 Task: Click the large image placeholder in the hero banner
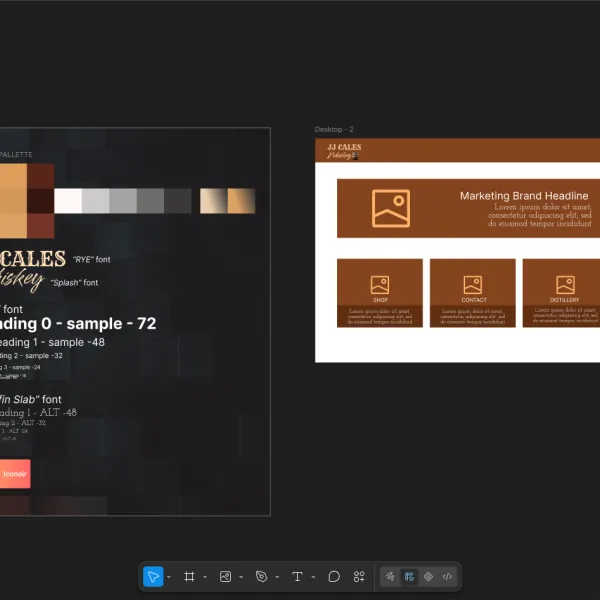(x=391, y=208)
